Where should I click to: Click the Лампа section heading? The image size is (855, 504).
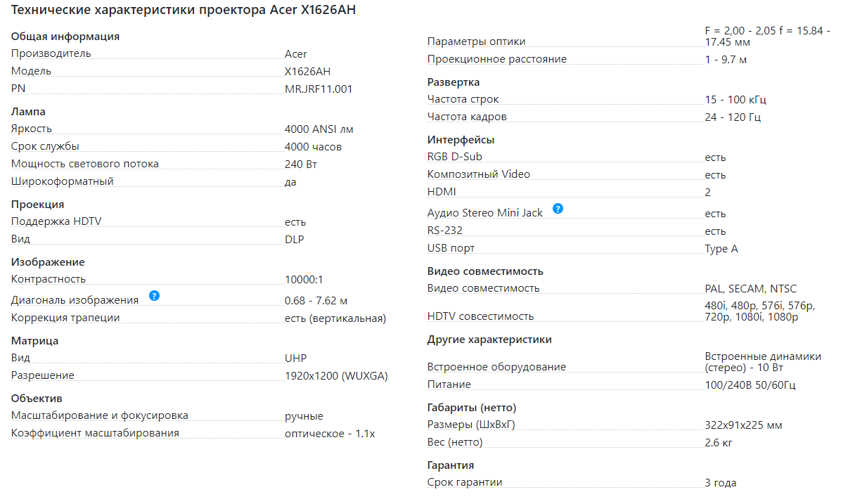click(28, 112)
